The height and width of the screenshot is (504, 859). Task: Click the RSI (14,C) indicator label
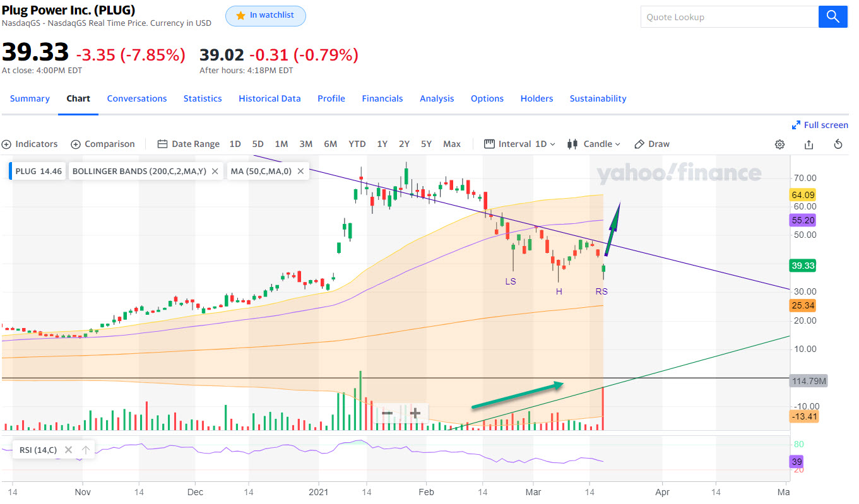coord(38,450)
